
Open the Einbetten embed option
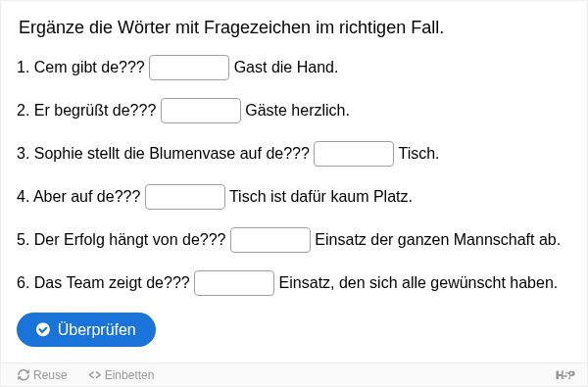click(x=122, y=374)
